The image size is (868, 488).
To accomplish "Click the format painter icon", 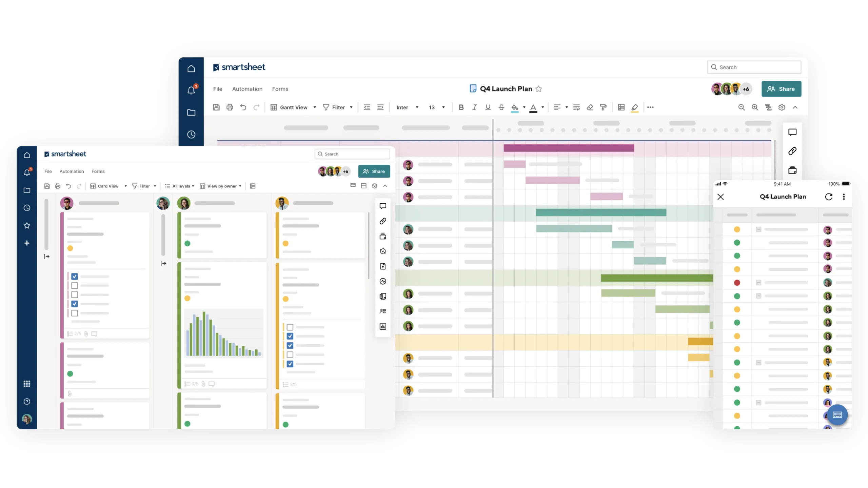I will pos(603,107).
